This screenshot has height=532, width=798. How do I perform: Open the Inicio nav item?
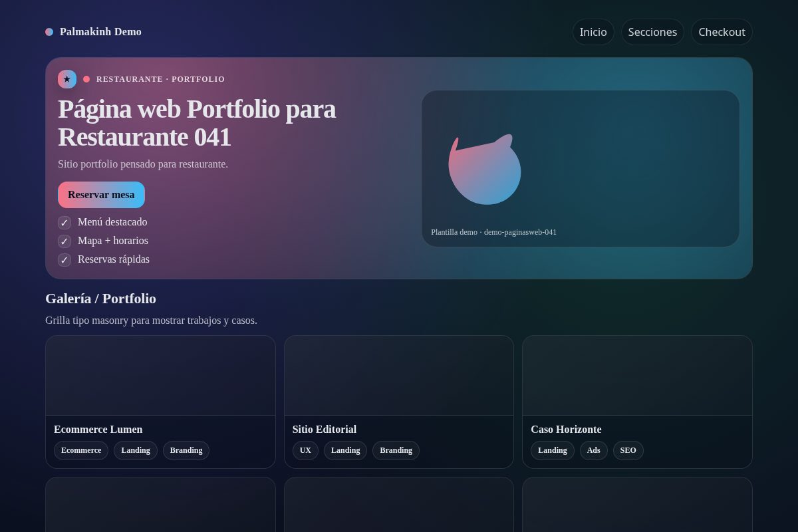[x=593, y=32]
